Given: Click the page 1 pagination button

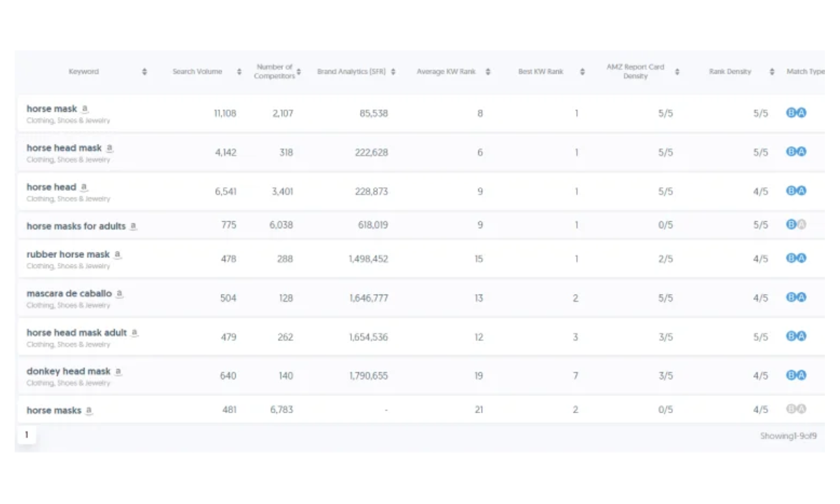Looking at the screenshot, I should point(26,434).
